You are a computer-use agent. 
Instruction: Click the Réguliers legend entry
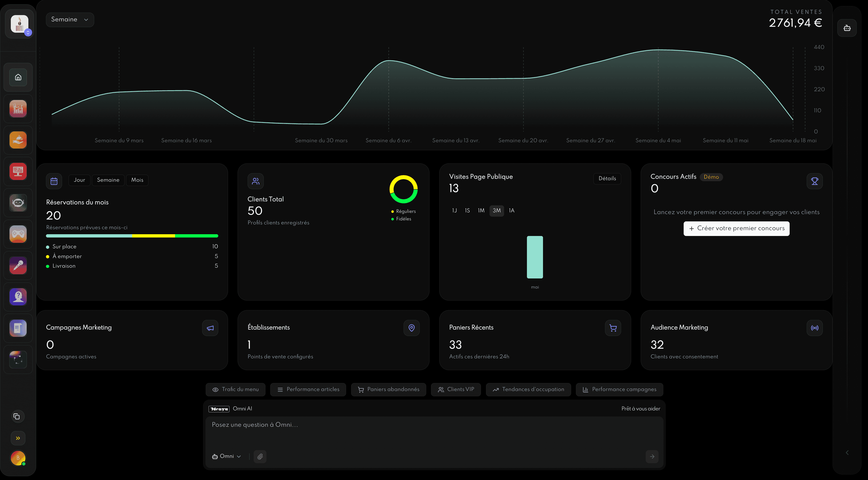(x=403, y=211)
